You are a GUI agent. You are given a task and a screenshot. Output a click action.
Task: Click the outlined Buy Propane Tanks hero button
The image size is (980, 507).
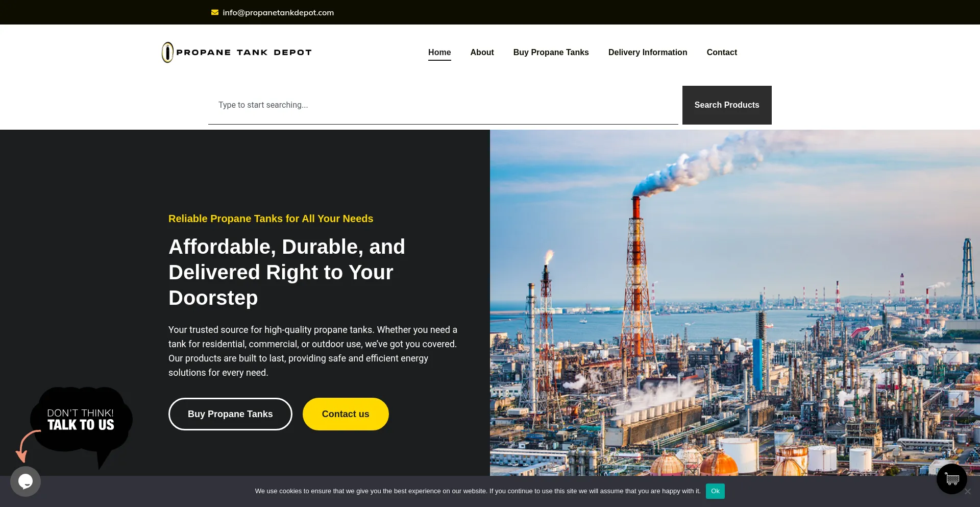pos(230,414)
